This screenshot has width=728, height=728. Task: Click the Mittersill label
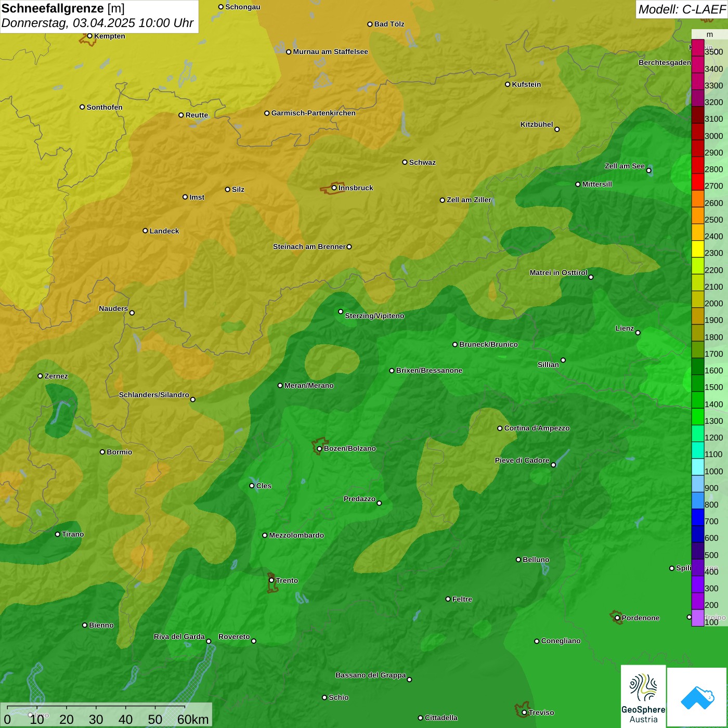click(x=597, y=184)
